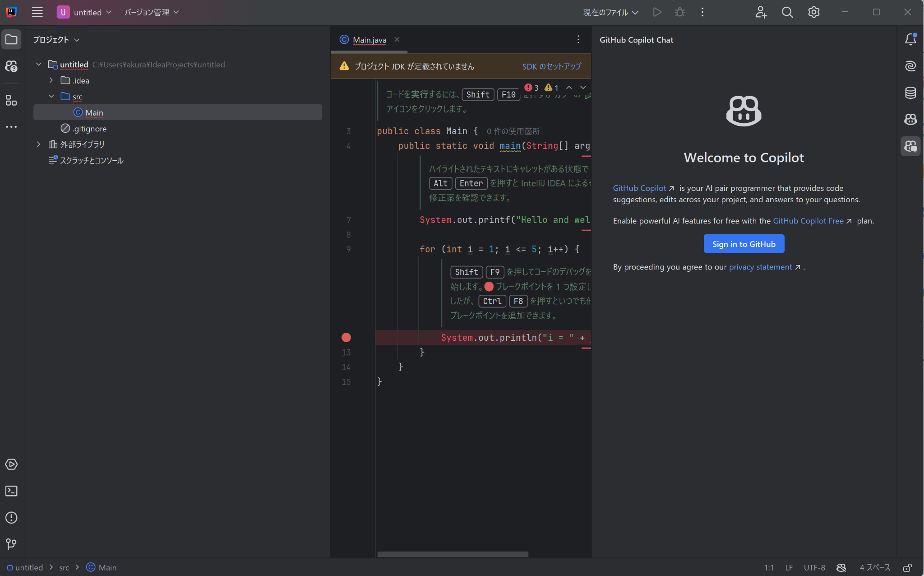This screenshot has height=576, width=924.
Task: Toggle the read-only lock icon
Action: (908, 567)
